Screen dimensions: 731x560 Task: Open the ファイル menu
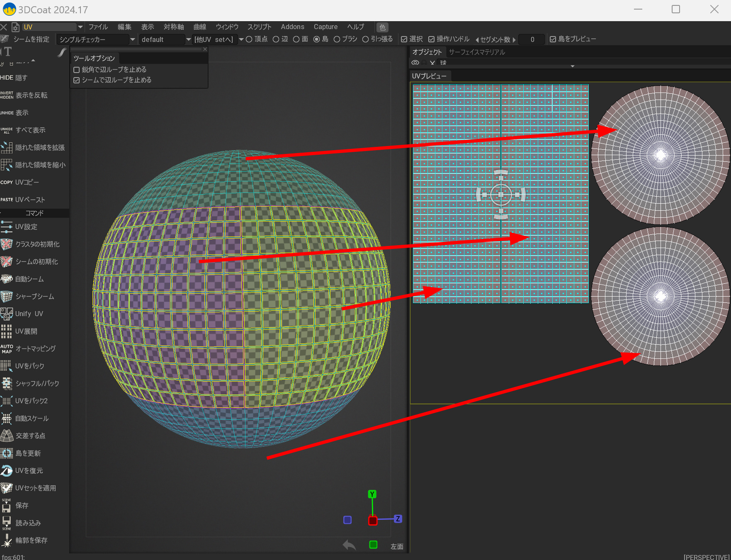[98, 27]
